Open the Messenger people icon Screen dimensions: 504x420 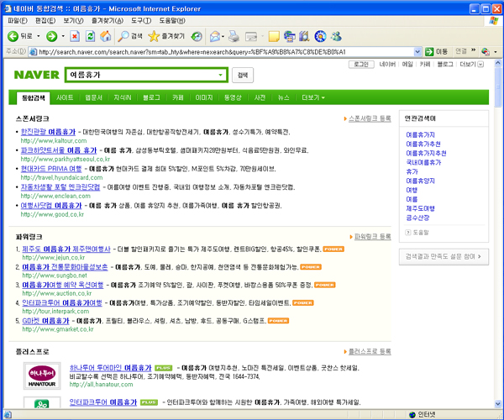click(336, 36)
